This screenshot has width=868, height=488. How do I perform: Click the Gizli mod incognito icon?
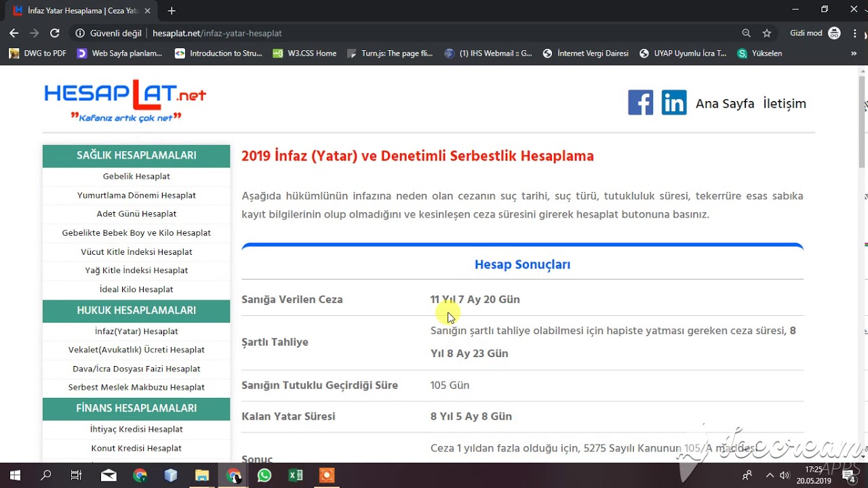point(834,33)
